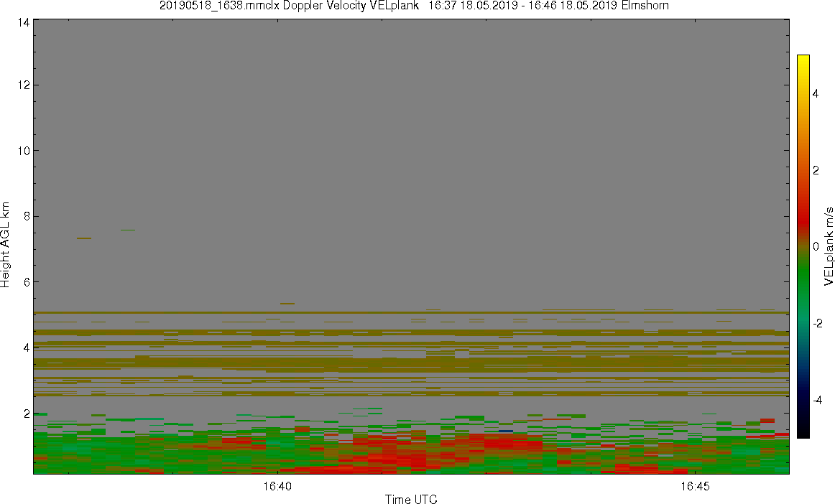The width and height of the screenshot is (835, 504).
Task: Click the 14 km height tick label
Action: [23, 22]
